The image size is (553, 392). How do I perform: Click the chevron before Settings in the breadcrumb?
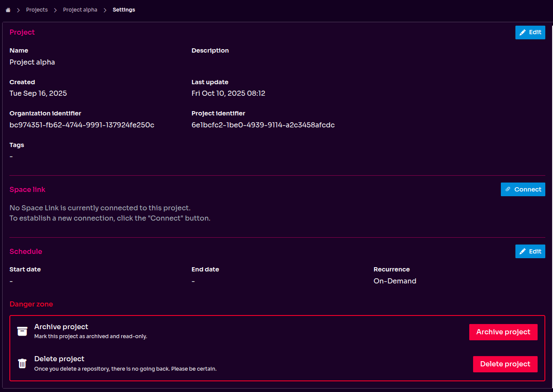click(105, 10)
